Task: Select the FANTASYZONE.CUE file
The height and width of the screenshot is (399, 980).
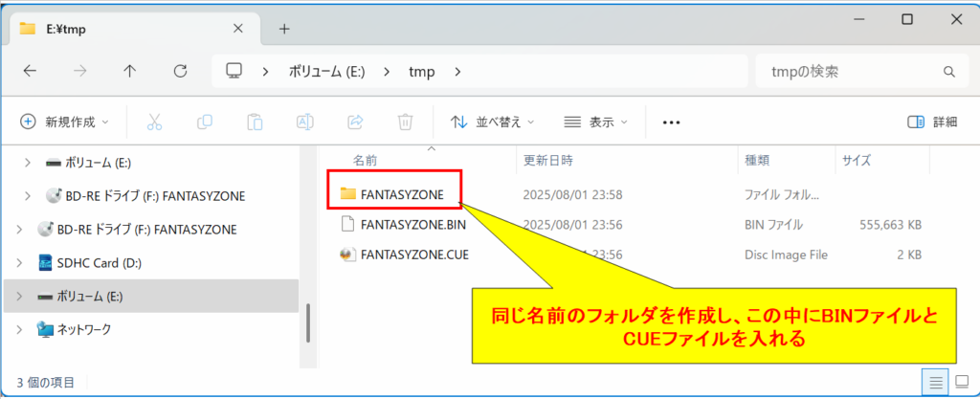Action: pyautogui.click(x=413, y=255)
